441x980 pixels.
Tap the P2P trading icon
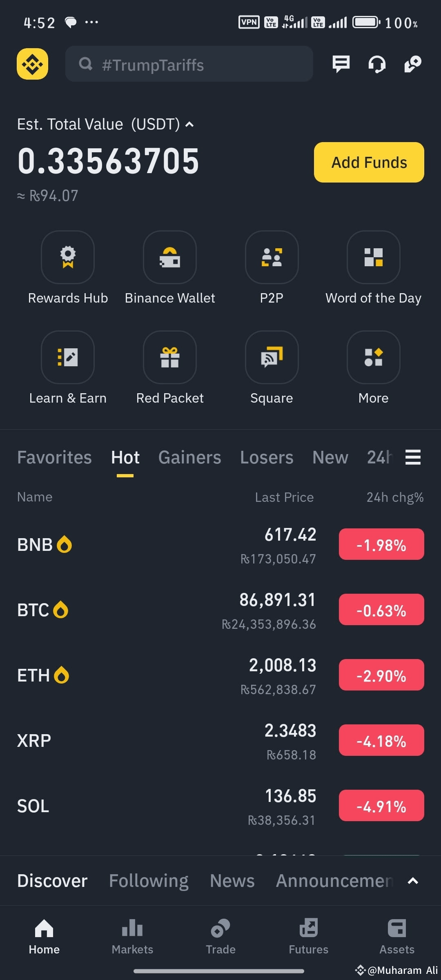(x=272, y=257)
